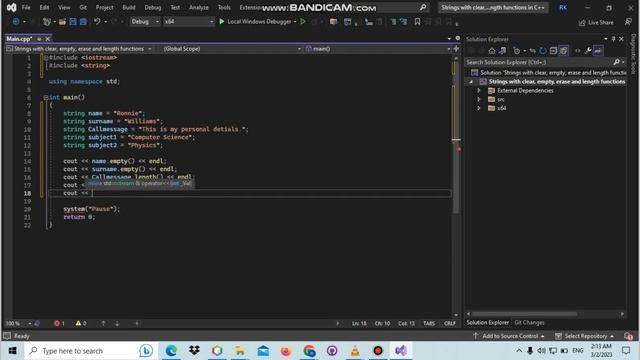Image resolution: width=640 pixels, height=360 pixels.
Task: Click the notifications bell in status bar
Action: [628, 336]
